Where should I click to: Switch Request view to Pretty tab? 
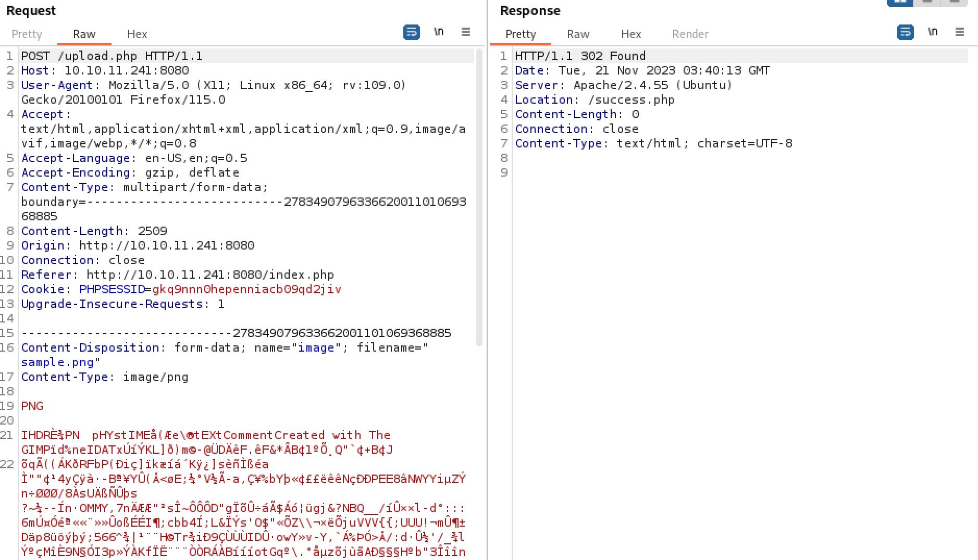coord(27,34)
